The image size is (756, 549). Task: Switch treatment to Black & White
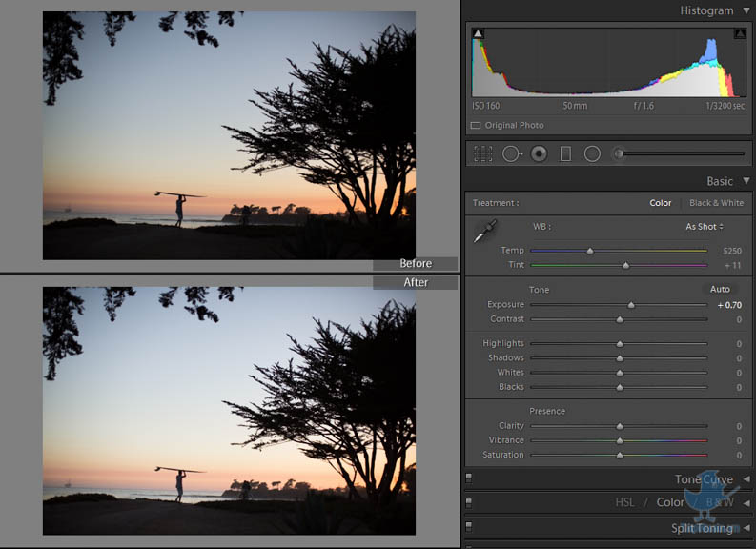716,203
